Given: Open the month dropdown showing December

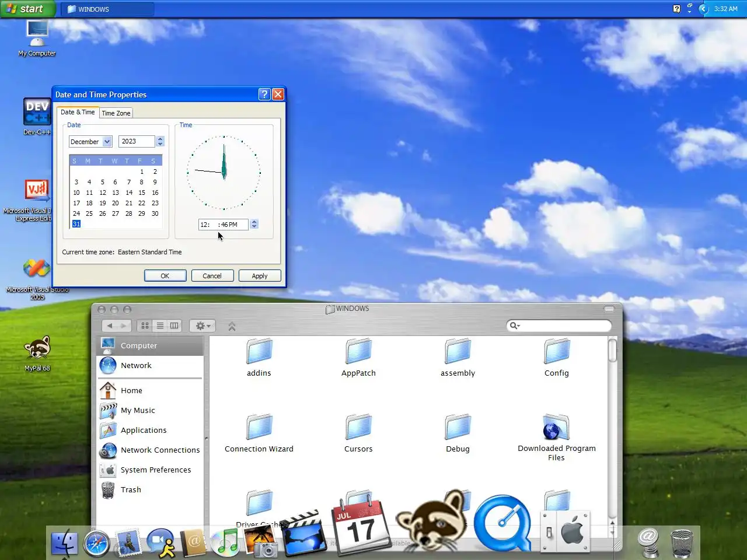Looking at the screenshot, I should point(107,142).
